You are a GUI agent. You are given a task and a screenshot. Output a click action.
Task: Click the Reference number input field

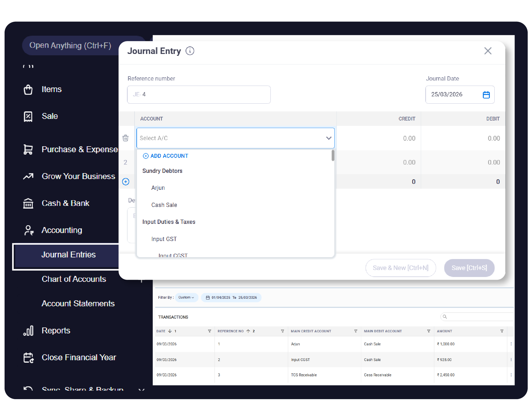coord(199,94)
